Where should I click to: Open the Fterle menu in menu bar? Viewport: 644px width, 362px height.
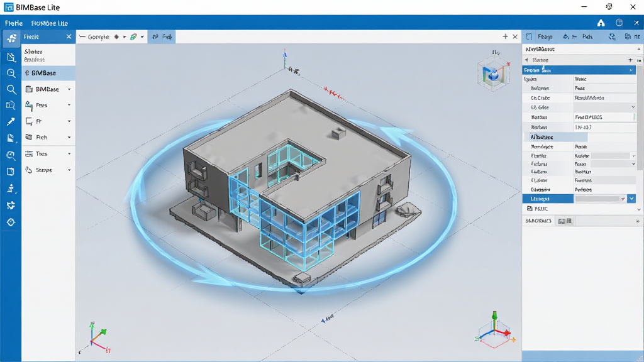pyautogui.click(x=14, y=23)
